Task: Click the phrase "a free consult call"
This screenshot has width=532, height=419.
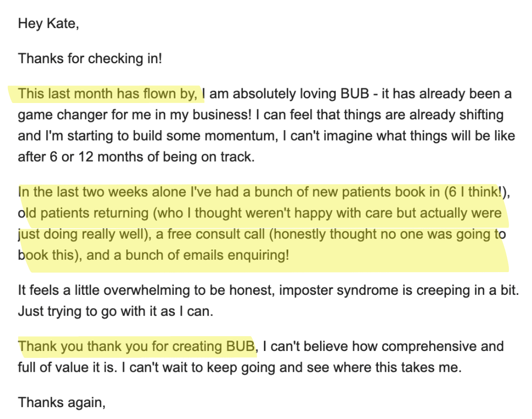Action: [210, 234]
